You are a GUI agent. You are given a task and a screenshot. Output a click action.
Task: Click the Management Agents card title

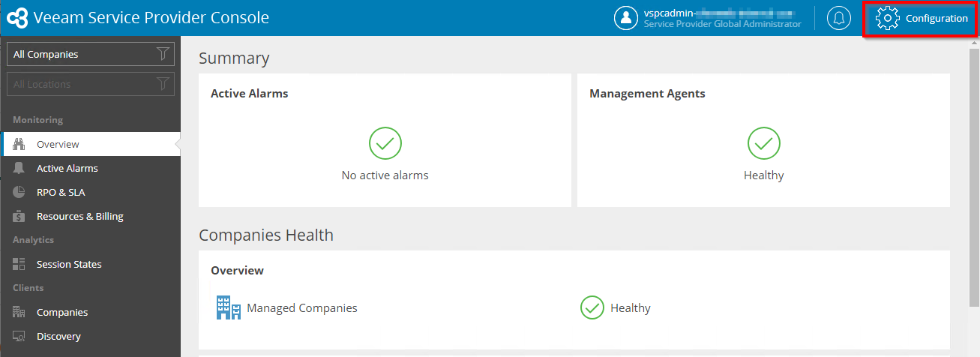tap(647, 94)
